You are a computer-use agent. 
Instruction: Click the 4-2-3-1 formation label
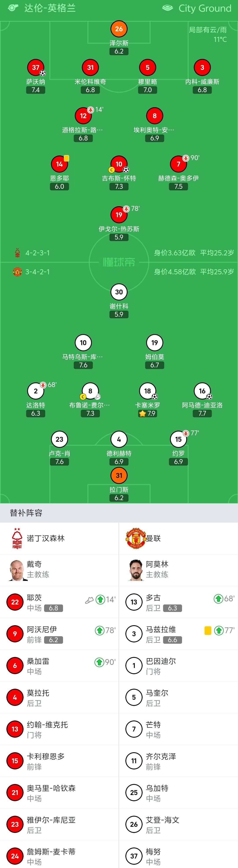coord(38,253)
